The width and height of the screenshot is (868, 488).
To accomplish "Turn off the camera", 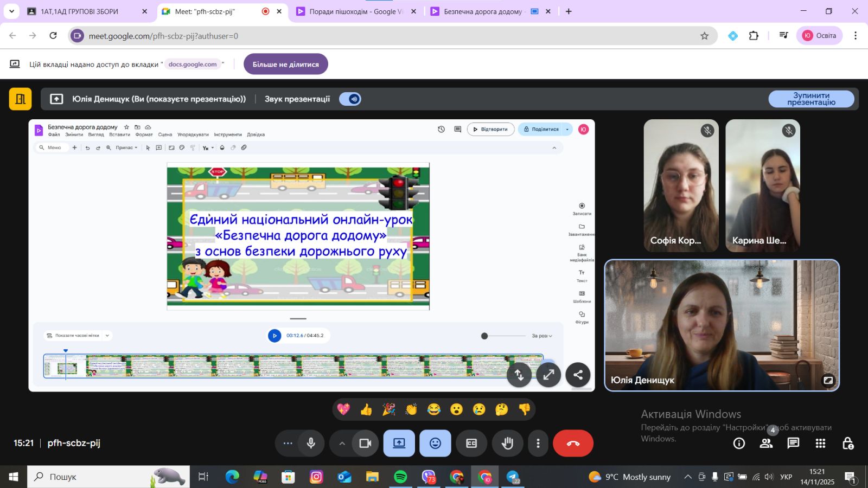I will [365, 444].
